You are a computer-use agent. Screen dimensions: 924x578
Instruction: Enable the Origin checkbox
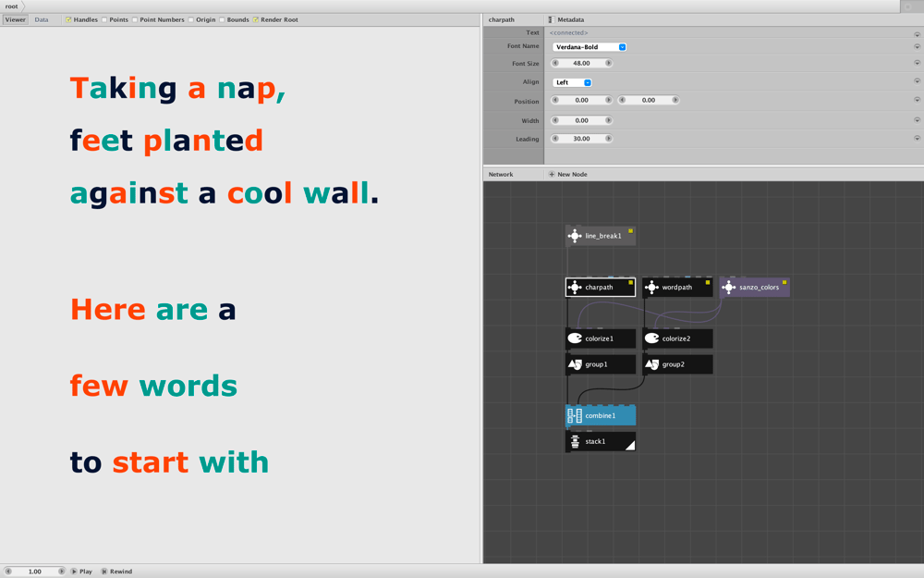pyautogui.click(x=191, y=19)
